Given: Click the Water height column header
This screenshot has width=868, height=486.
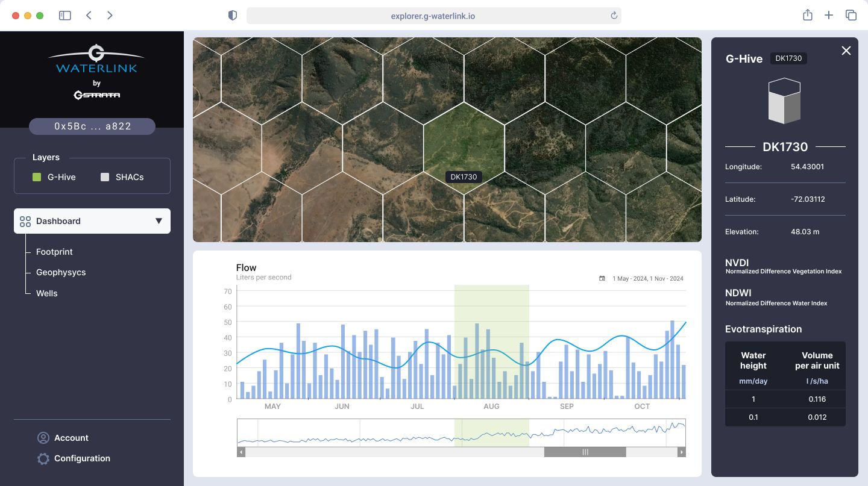Looking at the screenshot, I should coord(753,360).
